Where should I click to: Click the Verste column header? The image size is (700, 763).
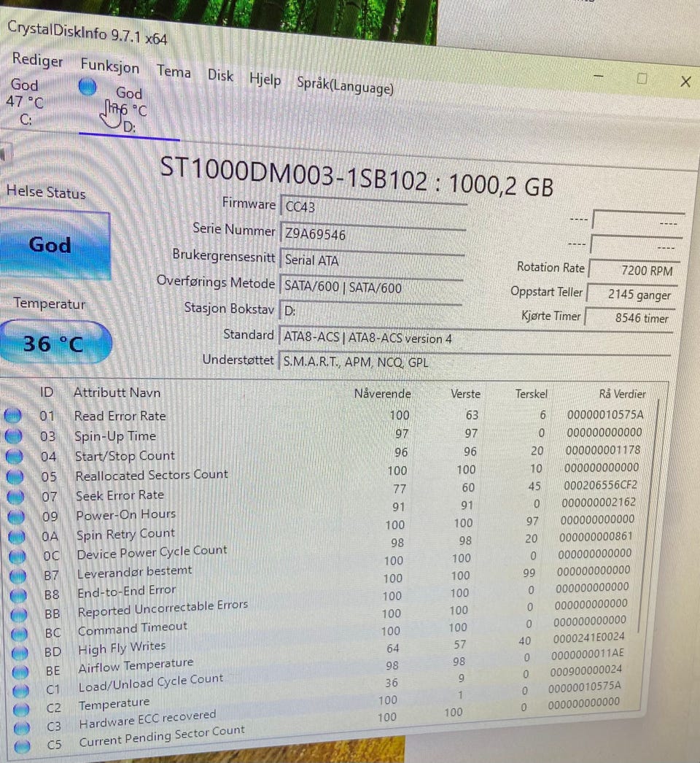465,394
